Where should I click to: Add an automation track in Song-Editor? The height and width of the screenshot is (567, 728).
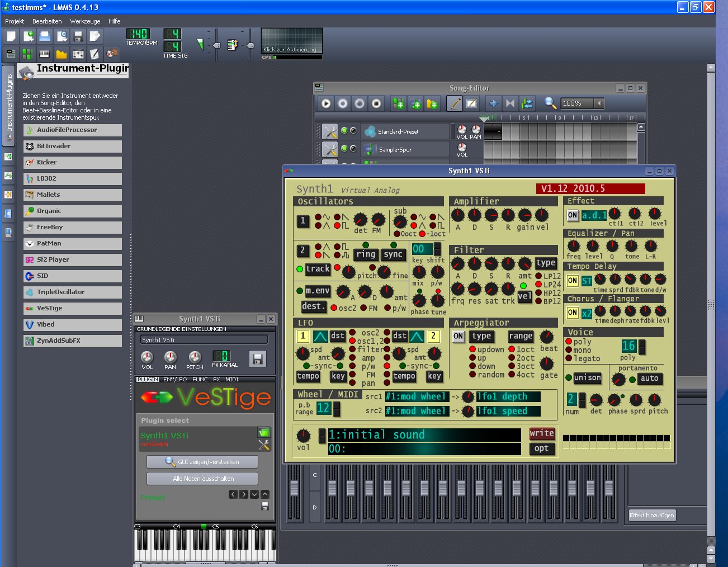coord(432,103)
